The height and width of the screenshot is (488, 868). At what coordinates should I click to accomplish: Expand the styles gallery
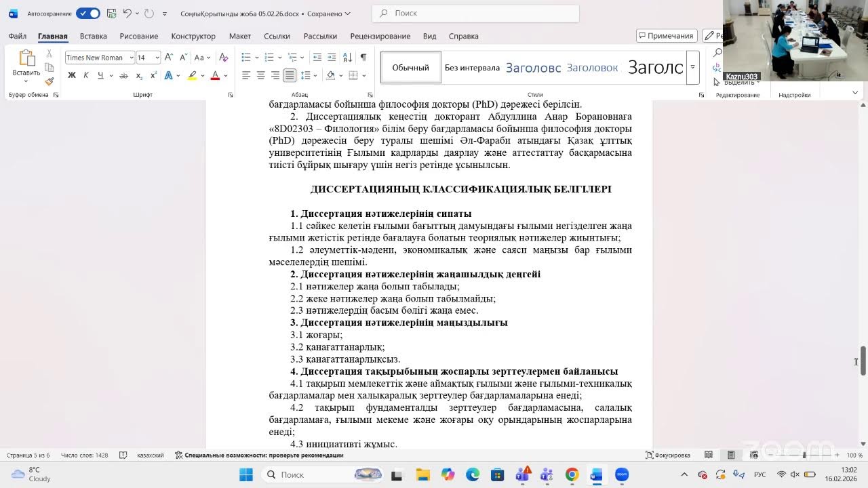click(692, 68)
